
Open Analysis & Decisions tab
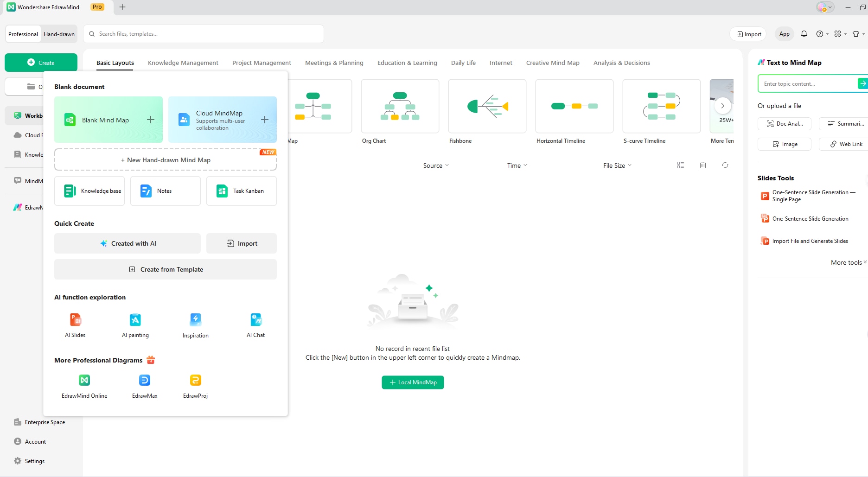coord(621,63)
